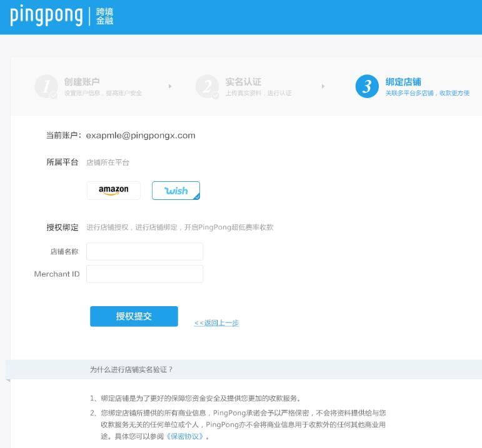Image resolution: width=482 pixels, height=448 pixels.
Task: Click the 店铺名称 label
Action: pos(64,252)
